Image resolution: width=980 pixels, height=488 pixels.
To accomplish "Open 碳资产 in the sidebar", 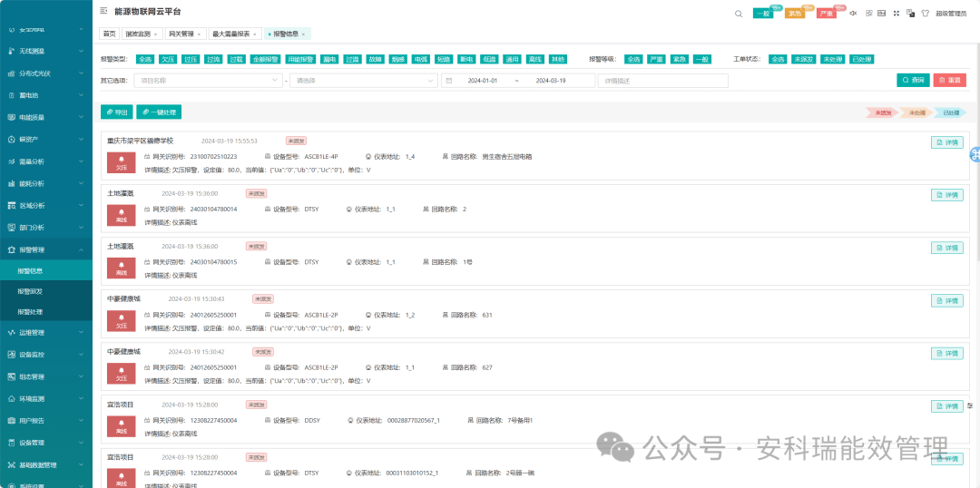I will point(46,140).
